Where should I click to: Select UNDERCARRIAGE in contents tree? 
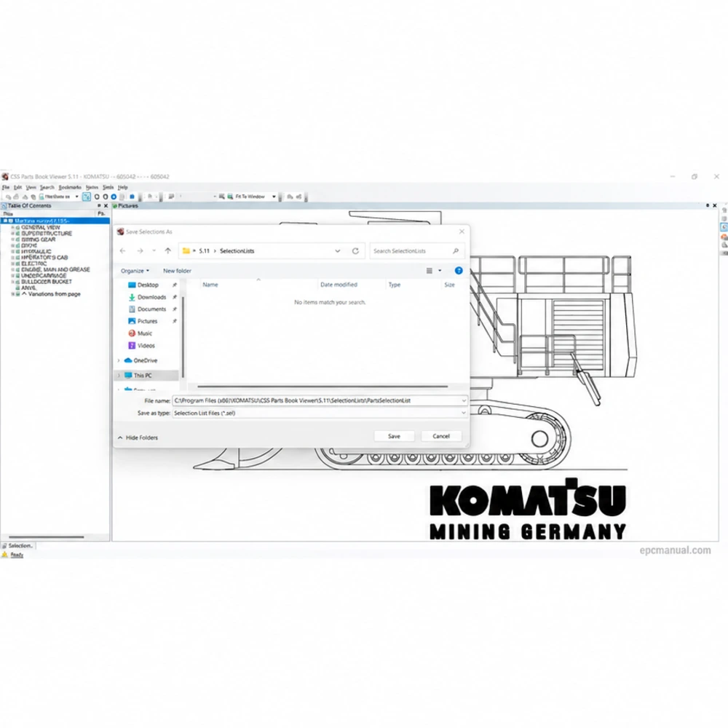[44, 275]
